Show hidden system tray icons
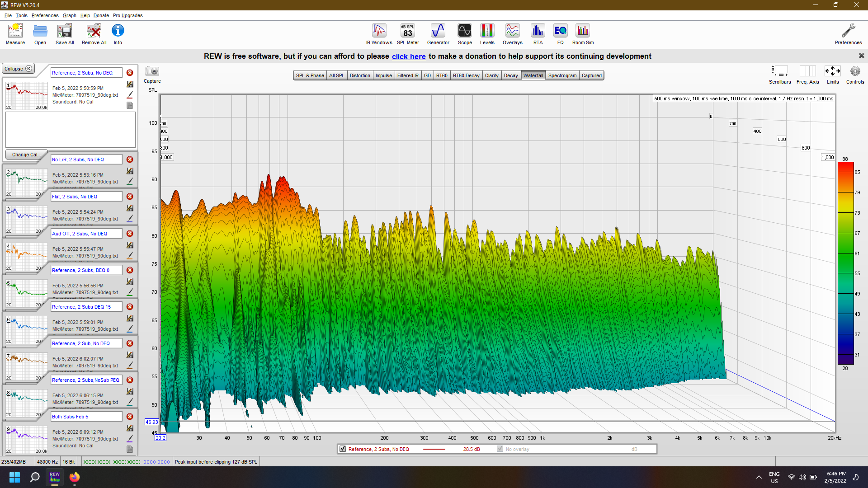This screenshot has height=488, width=868. tap(759, 477)
